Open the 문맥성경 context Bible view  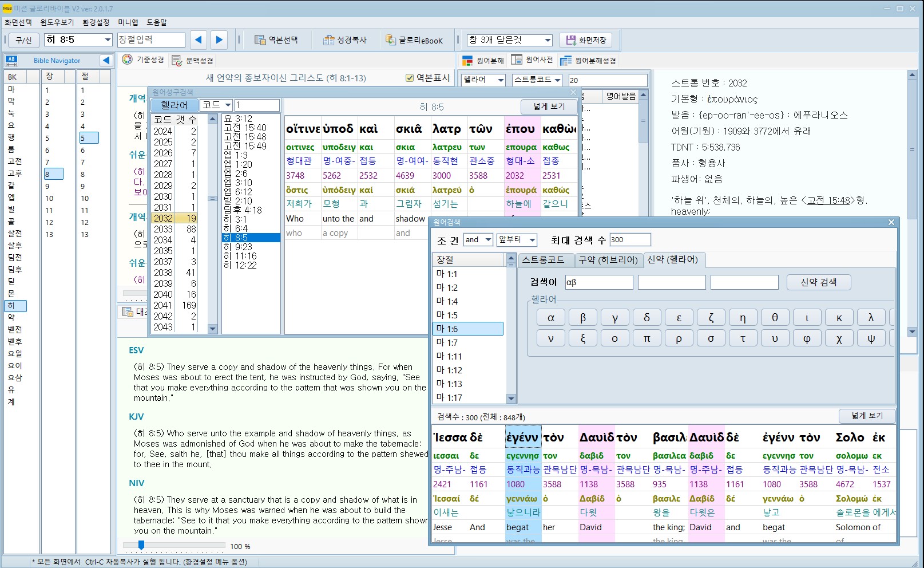coord(193,60)
